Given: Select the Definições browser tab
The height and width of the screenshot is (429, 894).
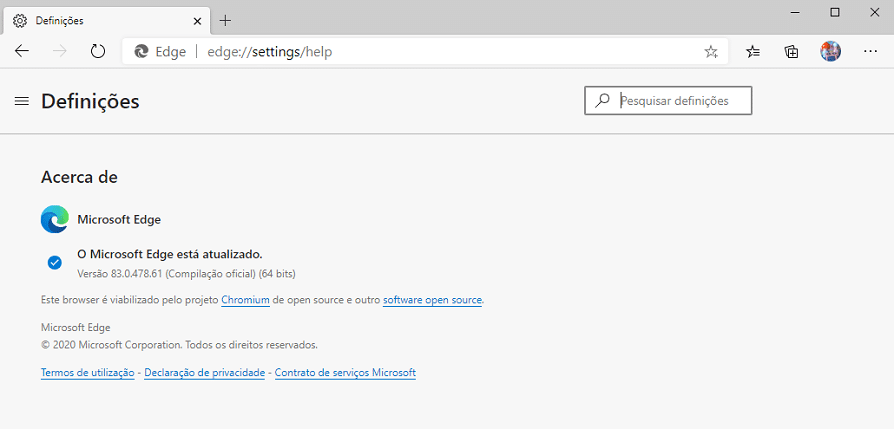Looking at the screenshot, I should point(107,21).
